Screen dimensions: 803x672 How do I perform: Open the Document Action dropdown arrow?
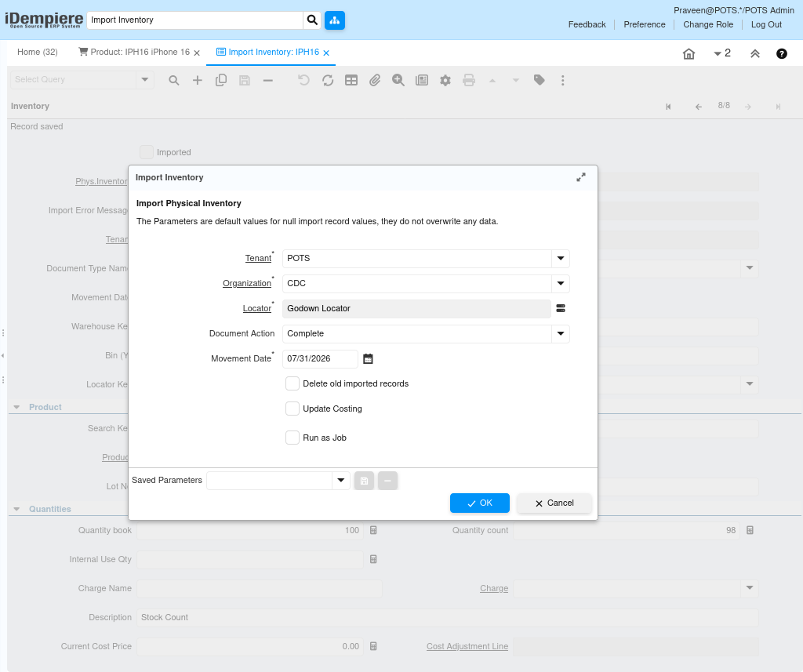pos(561,333)
